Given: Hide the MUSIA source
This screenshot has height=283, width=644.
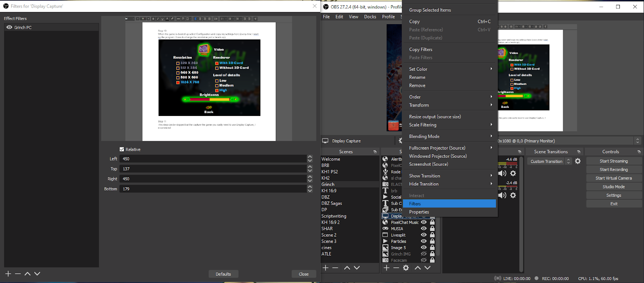Looking at the screenshot, I should coord(424,229).
